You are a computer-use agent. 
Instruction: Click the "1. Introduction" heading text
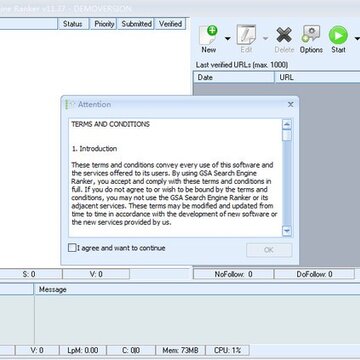click(x=94, y=149)
